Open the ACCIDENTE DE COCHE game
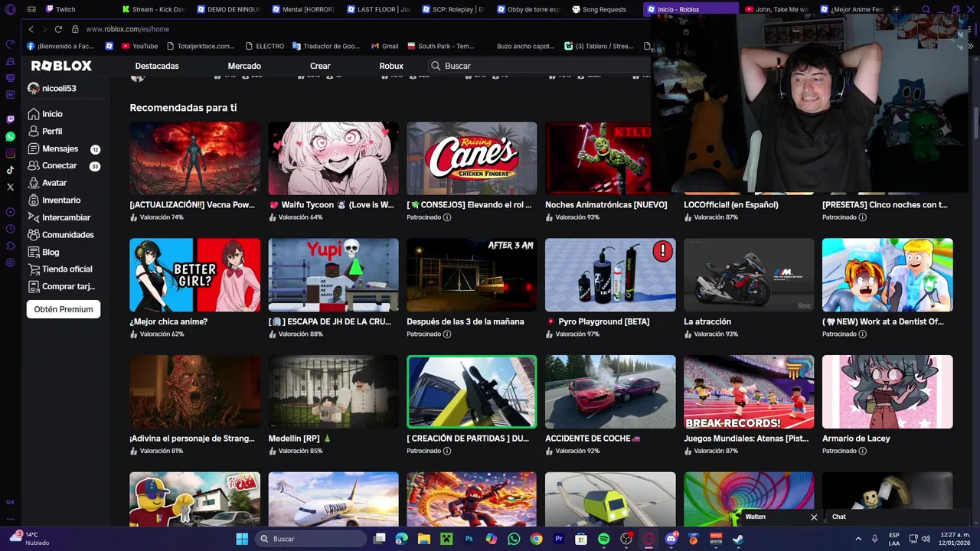Viewport: 980px width, 551px height. click(610, 392)
